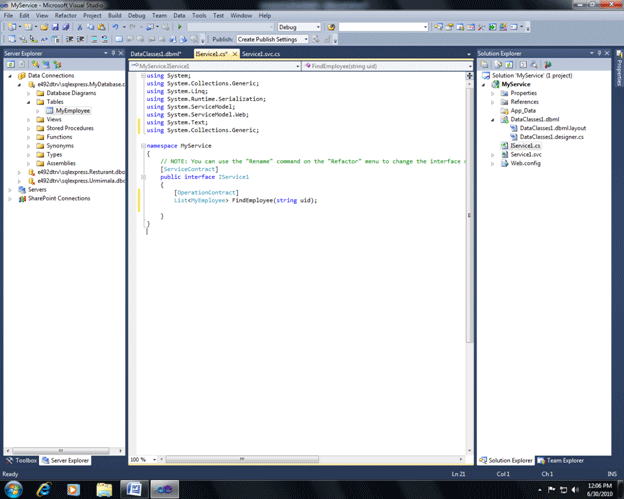Pin toggle the Server Explorer panel
This screenshot has height=499, width=624.
(112, 52)
